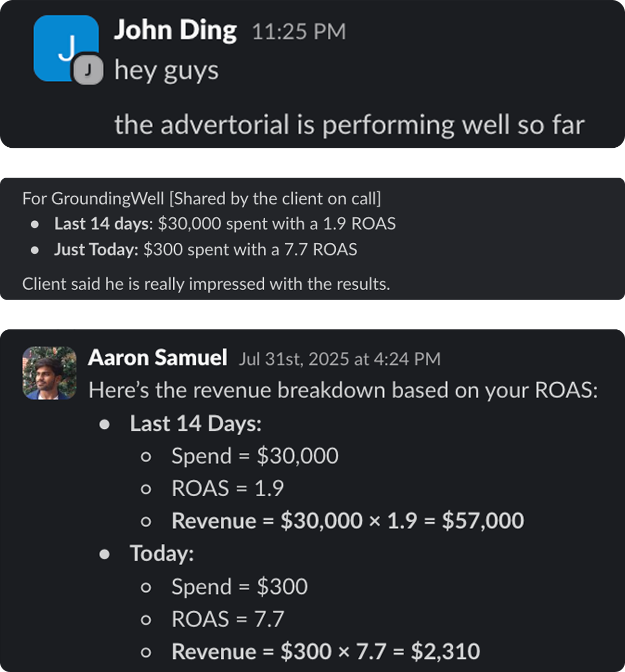625x672 pixels.
Task: Click the Aaron Samuel sender name
Action: [158, 358]
